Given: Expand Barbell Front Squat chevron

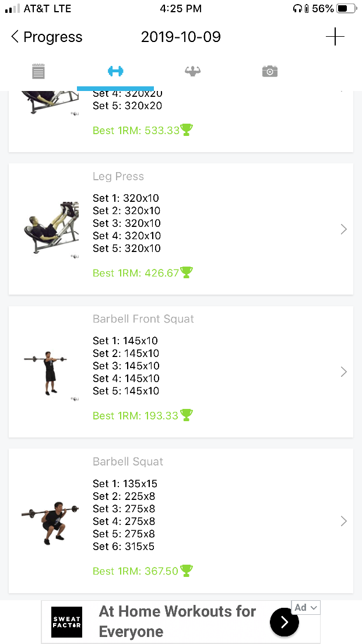Looking at the screenshot, I should point(343,372).
